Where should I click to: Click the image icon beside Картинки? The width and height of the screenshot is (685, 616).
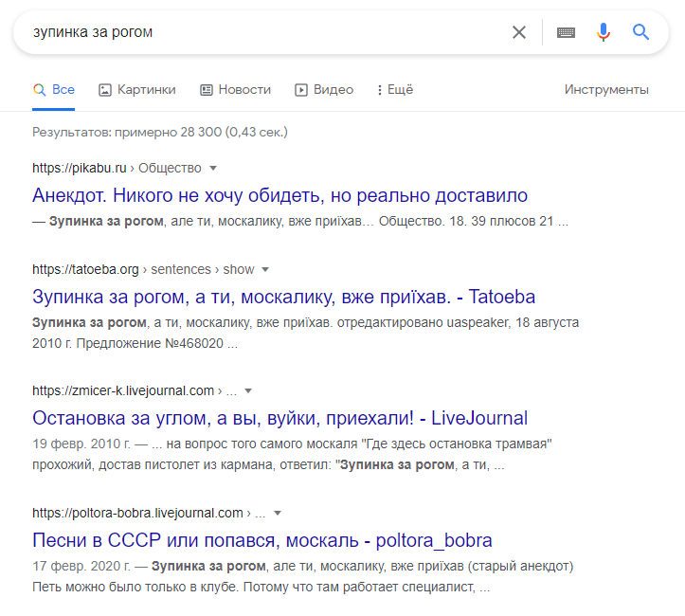click(105, 90)
